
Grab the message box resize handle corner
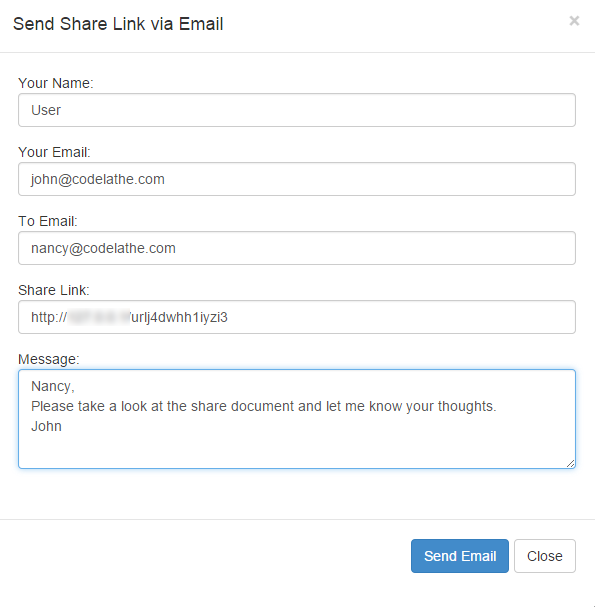pos(571,463)
